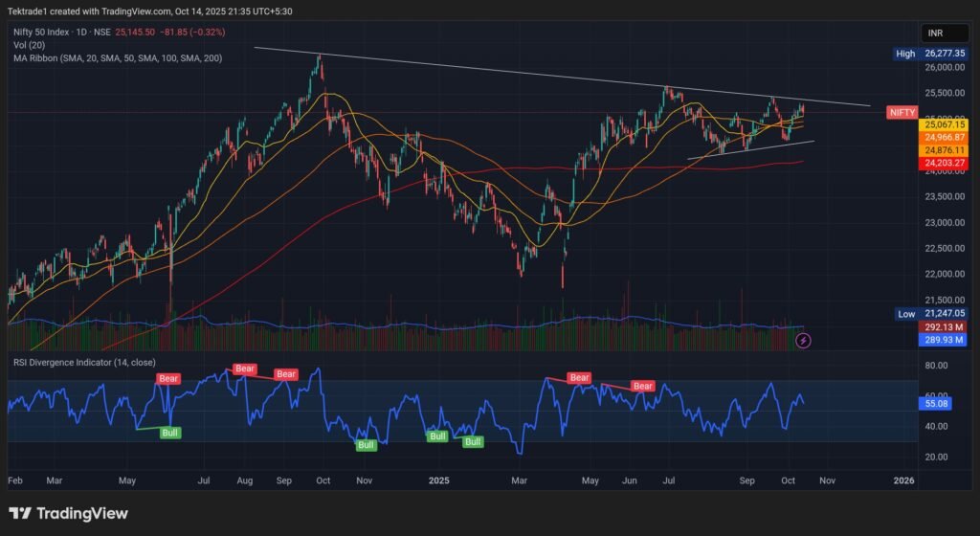Click the blue 55.08 RSI value tag
The width and height of the screenshot is (980, 536).
click(935, 405)
